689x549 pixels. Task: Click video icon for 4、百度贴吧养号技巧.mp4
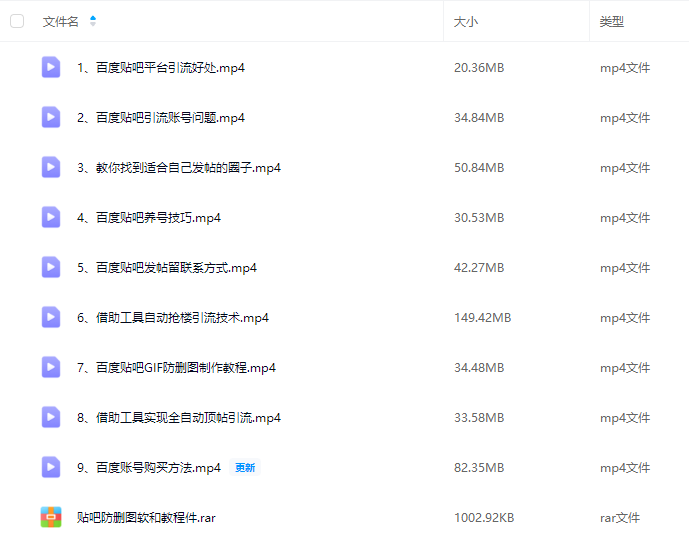coord(51,218)
